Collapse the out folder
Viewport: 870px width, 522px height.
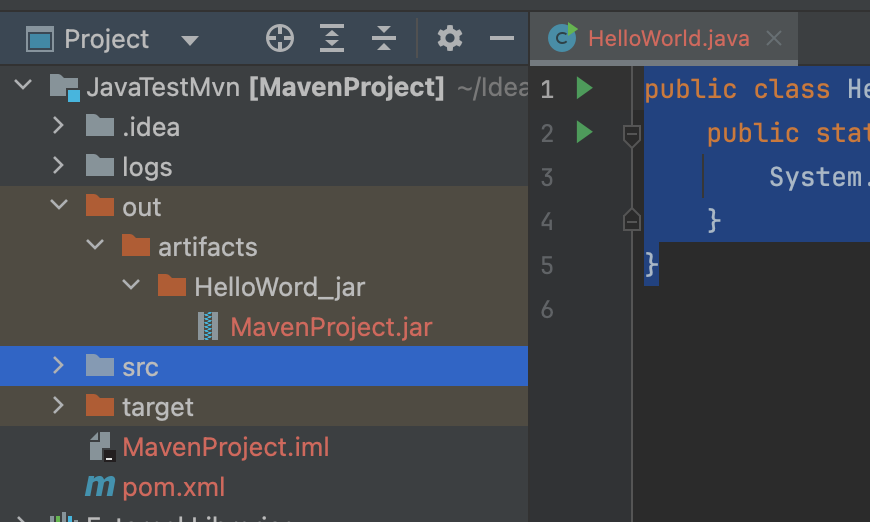59,205
